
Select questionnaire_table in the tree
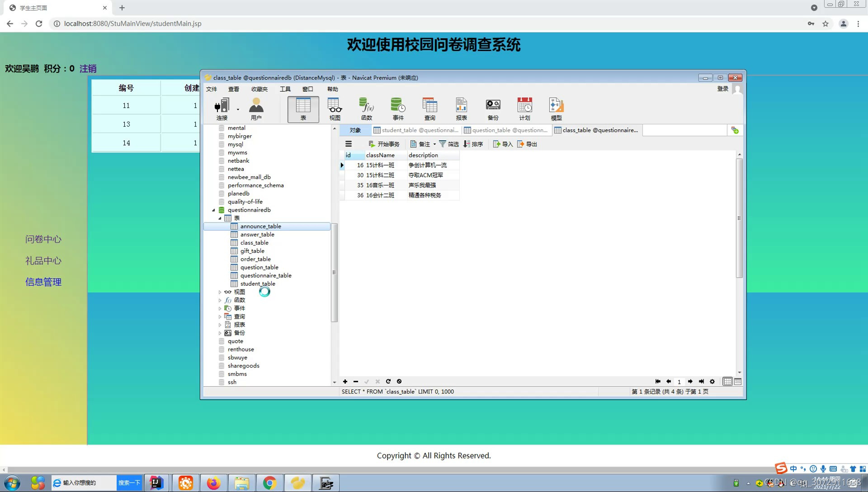[266, 276]
